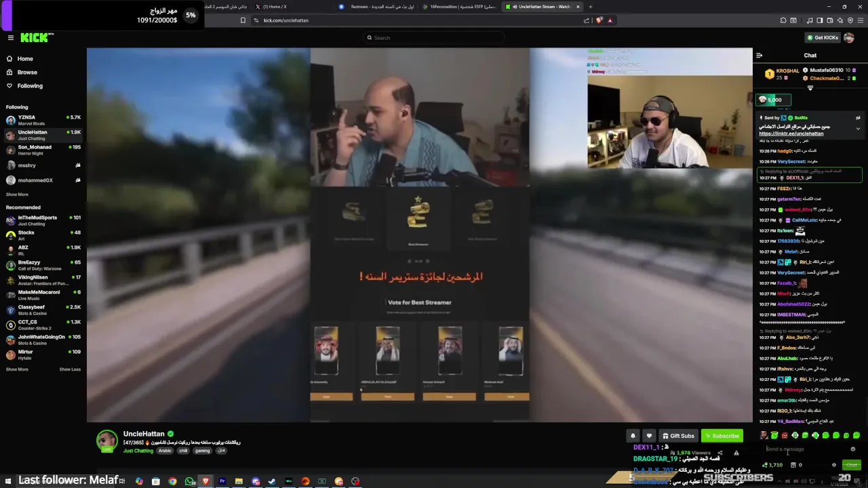Open the Kick hamburger sidebar menu

(10, 38)
